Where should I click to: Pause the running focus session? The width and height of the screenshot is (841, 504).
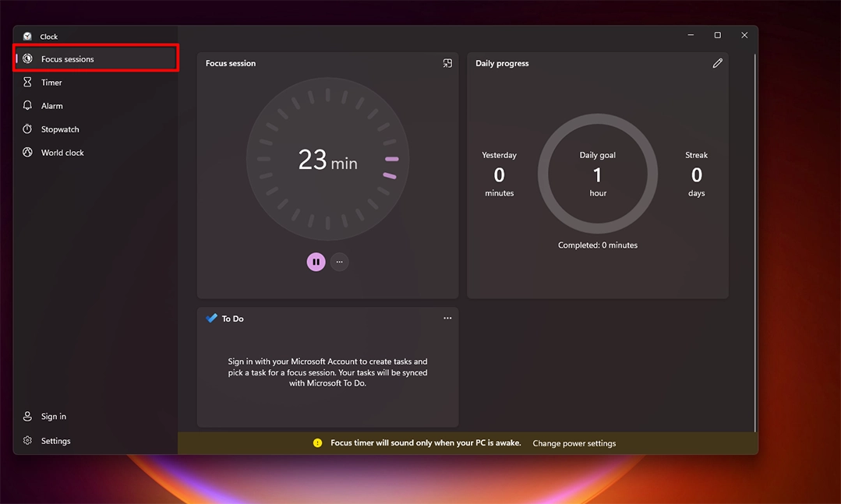(316, 262)
